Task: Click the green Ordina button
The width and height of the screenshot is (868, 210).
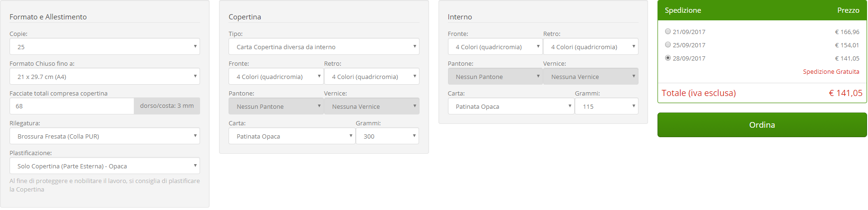Action: click(762, 125)
